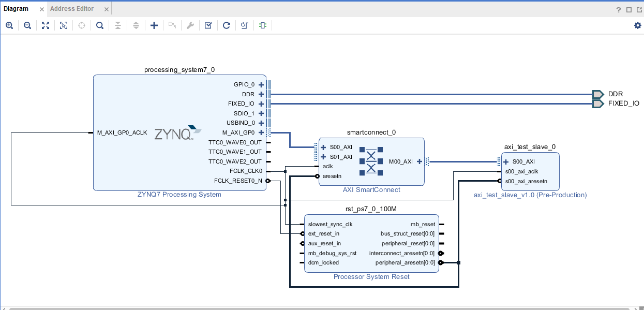Open help with the question mark icon
Viewport: 644px width, 310px height.
619,10
